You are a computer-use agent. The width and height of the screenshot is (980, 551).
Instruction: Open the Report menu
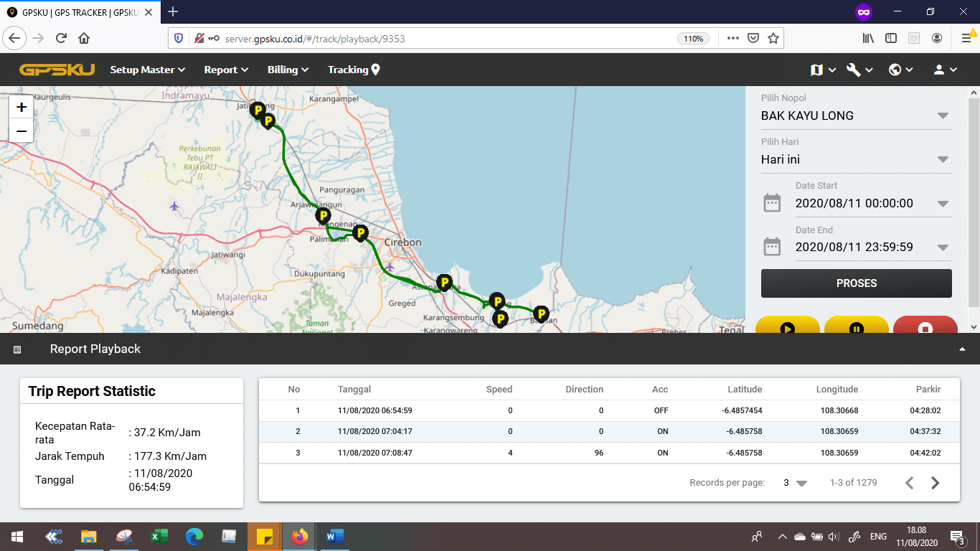(225, 70)
